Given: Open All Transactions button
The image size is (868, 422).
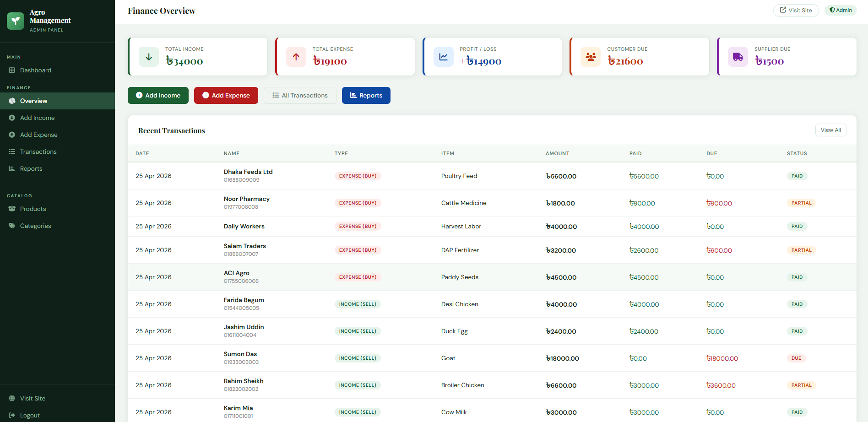Looking at the screenshot, I should [x=300, y=95].
